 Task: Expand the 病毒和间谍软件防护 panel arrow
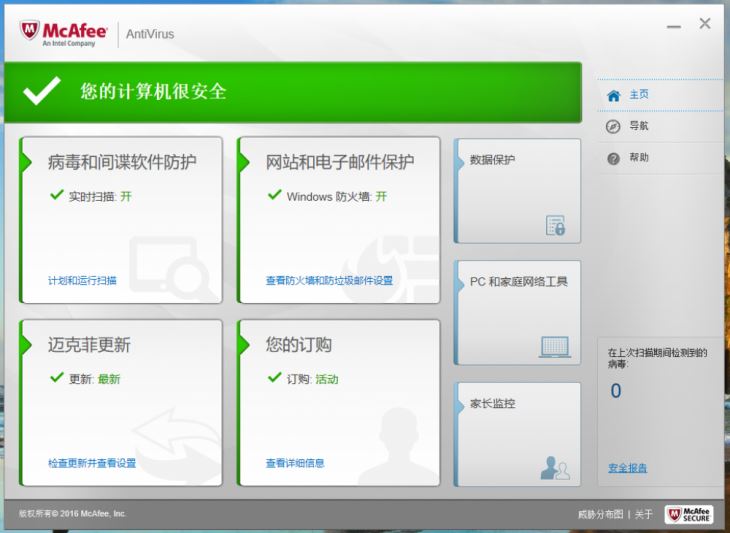(27, 162)
